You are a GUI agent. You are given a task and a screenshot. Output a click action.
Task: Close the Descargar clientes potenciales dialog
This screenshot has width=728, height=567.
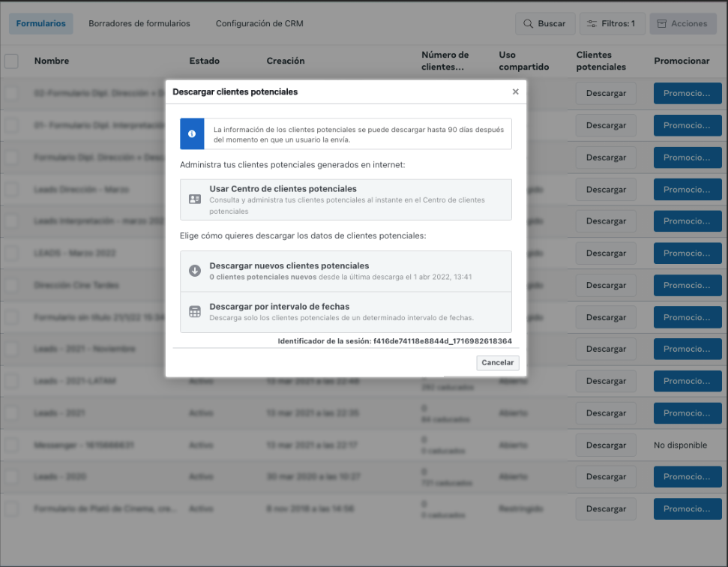(x=515, y=91)
